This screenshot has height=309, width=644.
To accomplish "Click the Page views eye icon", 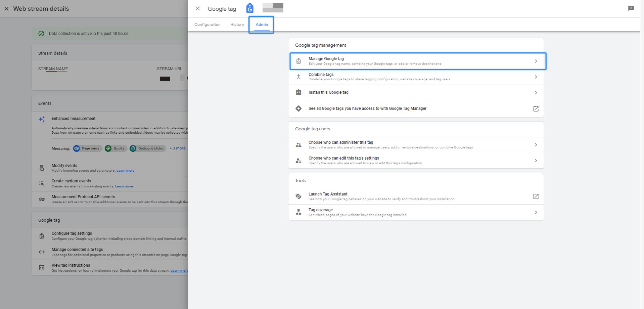I will pos(77,148).
